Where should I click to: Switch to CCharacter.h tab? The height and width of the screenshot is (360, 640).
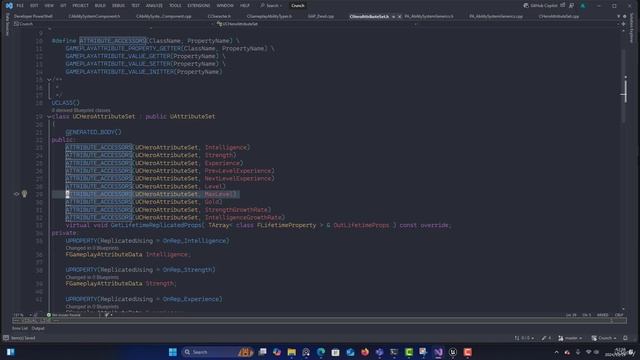[x=219, y=16]
